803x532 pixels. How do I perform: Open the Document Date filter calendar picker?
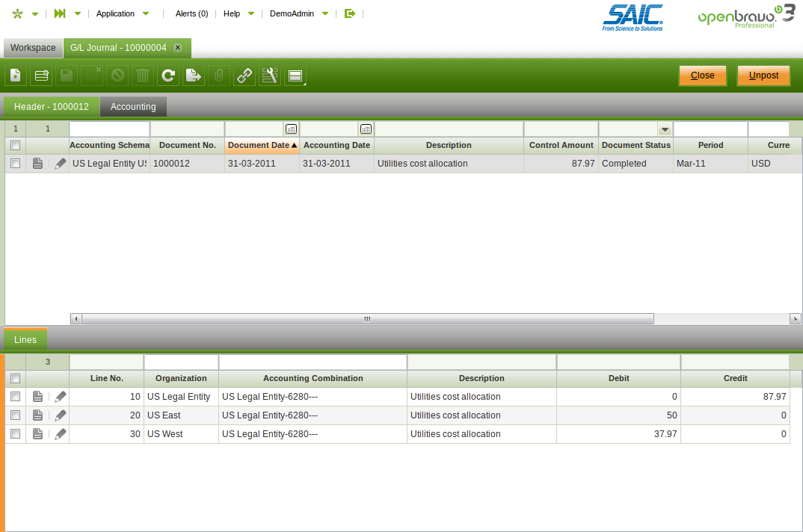coord(291,129)
